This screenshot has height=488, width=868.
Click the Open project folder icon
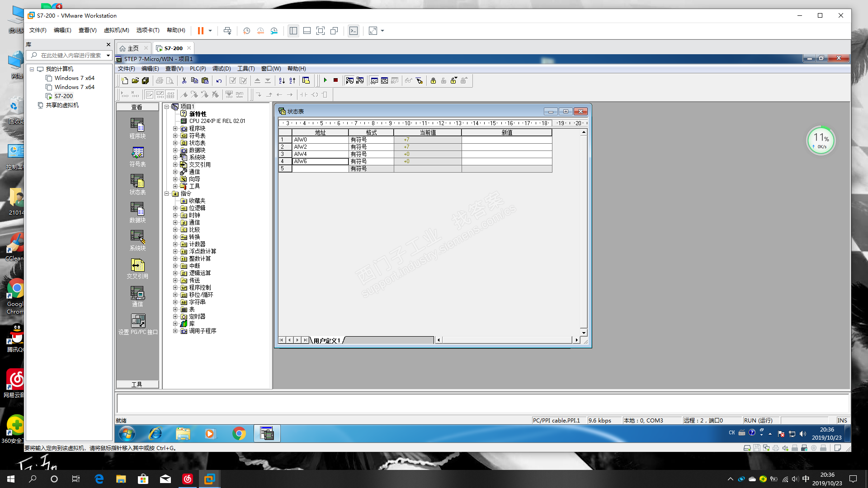[135, 80]
